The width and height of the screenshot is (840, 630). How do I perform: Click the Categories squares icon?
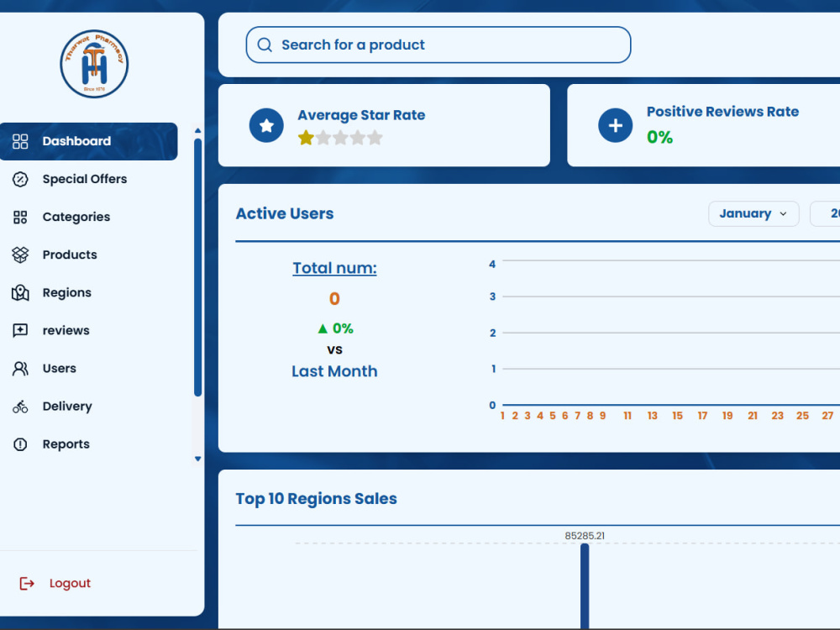20,217
